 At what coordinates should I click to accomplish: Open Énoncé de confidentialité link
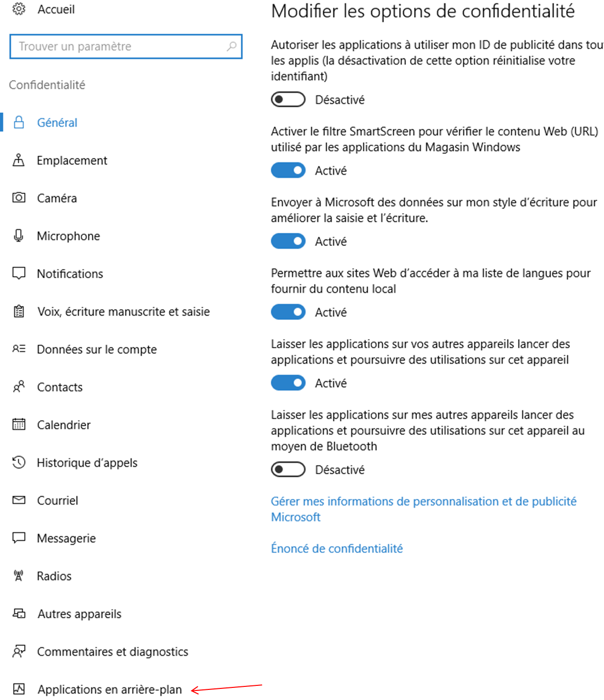(337, 548)
